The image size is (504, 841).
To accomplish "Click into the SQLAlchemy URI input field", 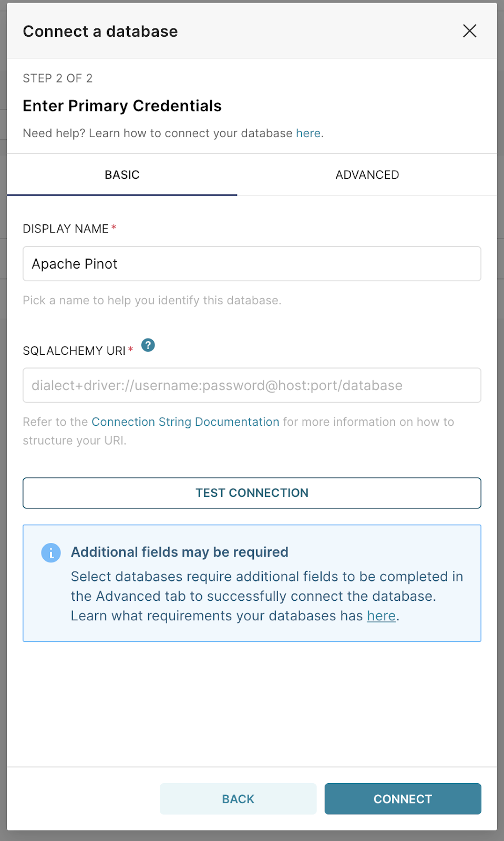I will click(x=252, y=385).
